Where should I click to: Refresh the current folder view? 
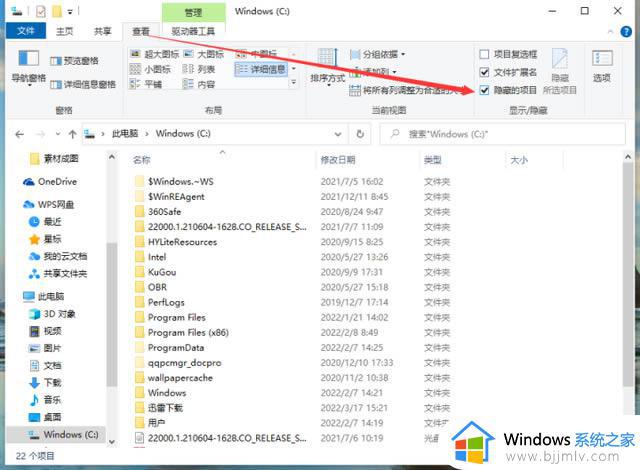point(360,134)
